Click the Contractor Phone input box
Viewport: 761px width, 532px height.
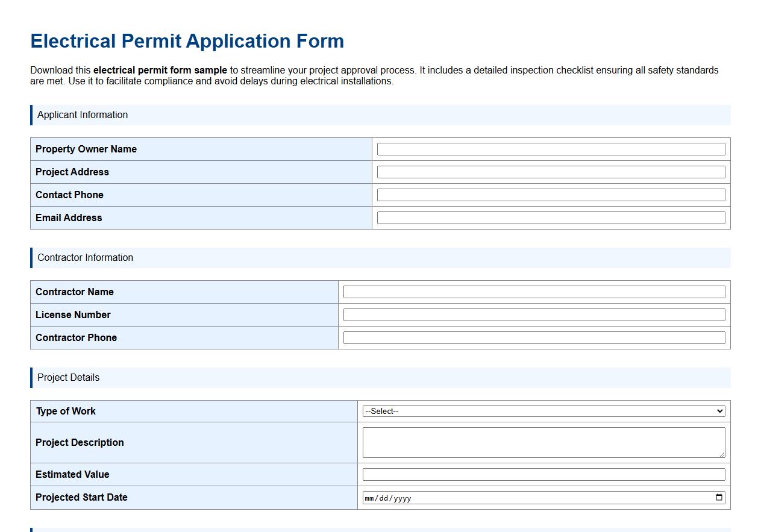pyautogui.click(x=533, y=337)
